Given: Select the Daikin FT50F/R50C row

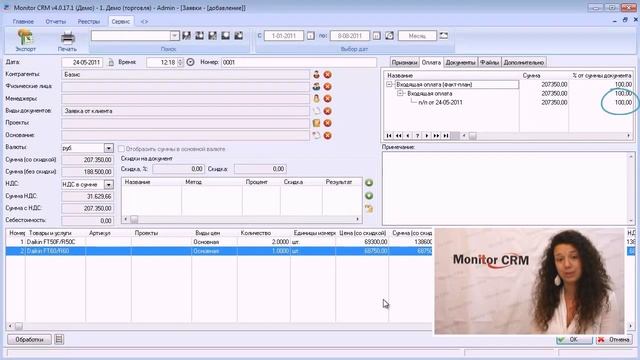Looking at the screenshot, I should click(x=219, y=242).
